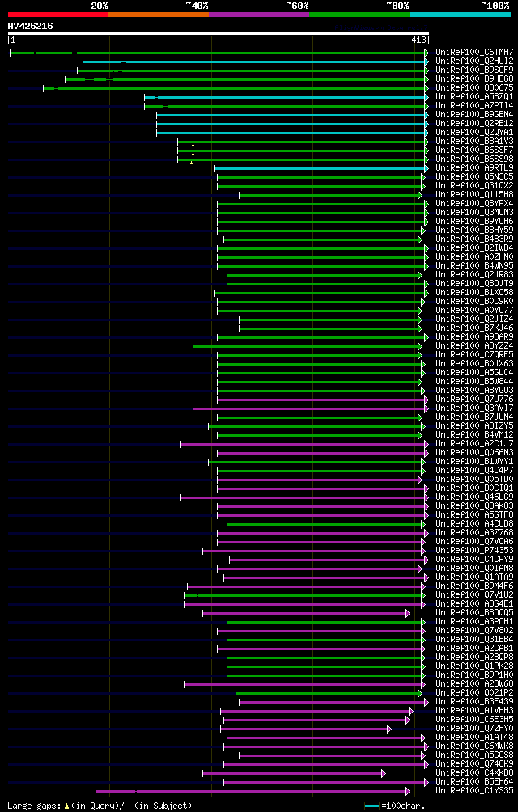Select the UniRef100_B1XQ58 label
The width and height of the screenshot is (518, 812).
pyautogui.click(x=474, y=293)
